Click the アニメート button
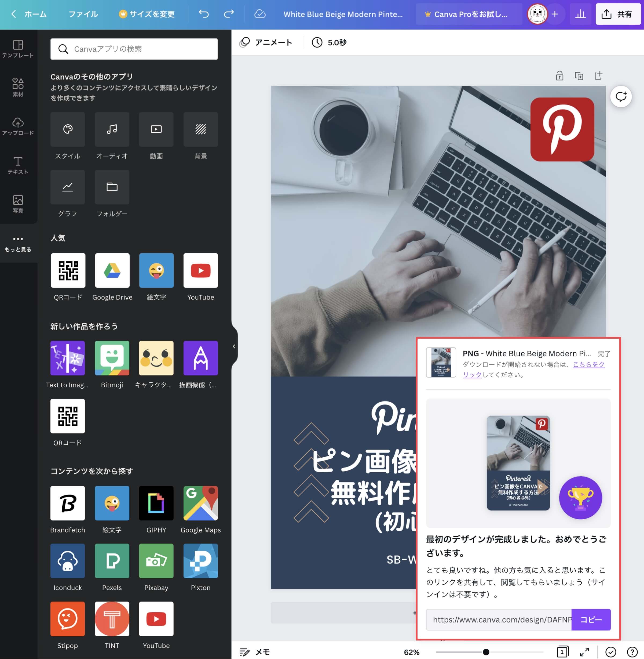This screenshot has height=659, width=644. (x=266, y=42)
